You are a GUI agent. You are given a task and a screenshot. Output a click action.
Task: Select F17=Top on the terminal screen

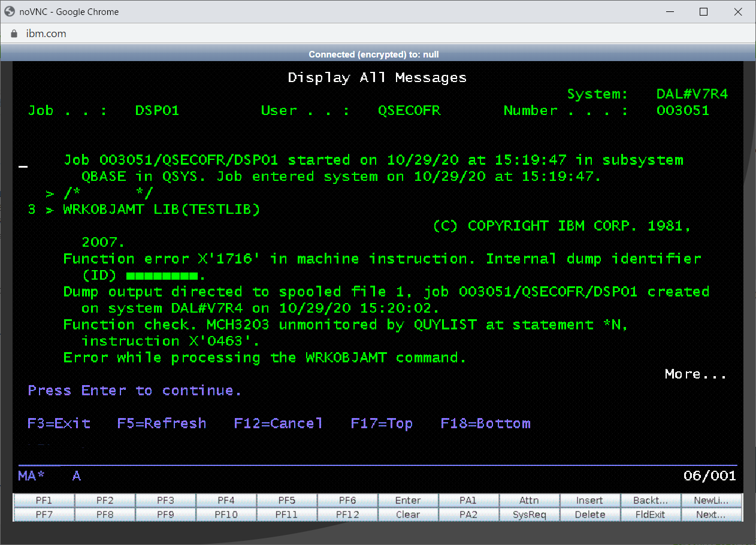(x=382, y=423)
